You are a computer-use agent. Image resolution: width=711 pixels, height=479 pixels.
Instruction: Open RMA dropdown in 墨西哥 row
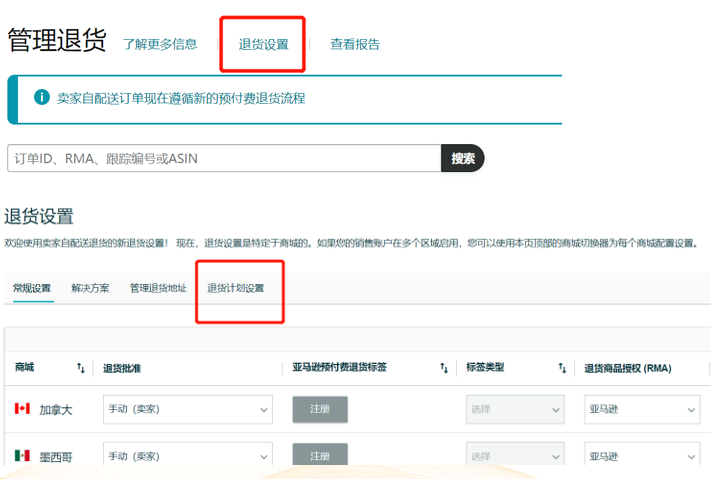click(x=642, y=456)
